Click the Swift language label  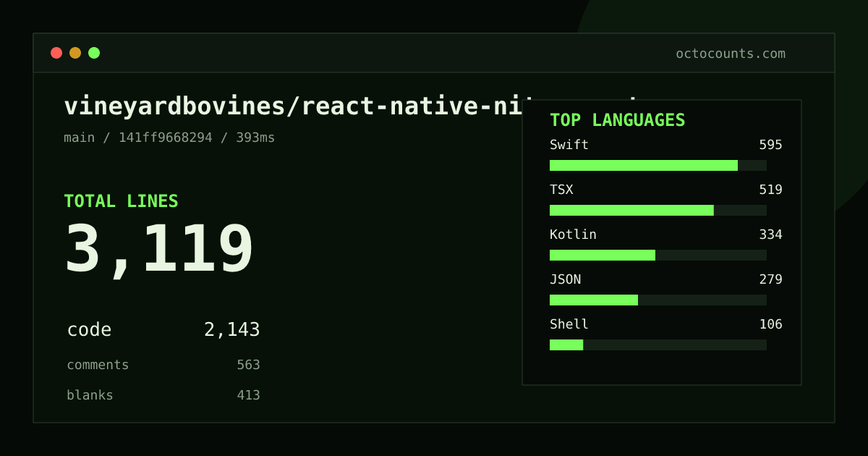click(x=569, y=145)
